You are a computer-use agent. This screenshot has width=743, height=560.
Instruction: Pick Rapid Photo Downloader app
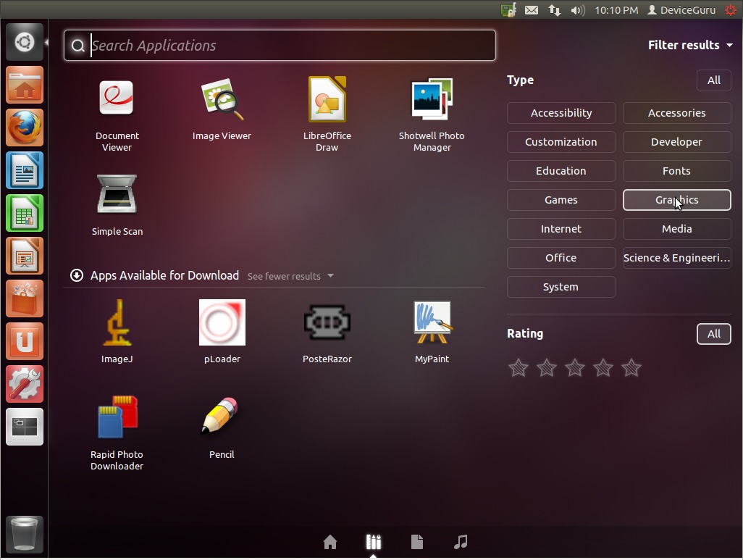click(117, 432)
